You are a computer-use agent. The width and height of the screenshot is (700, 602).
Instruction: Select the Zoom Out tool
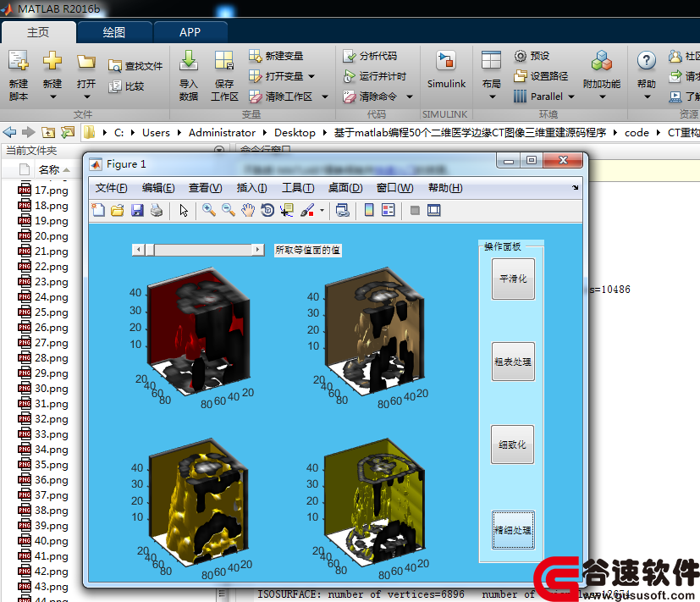tap(229, 210)
